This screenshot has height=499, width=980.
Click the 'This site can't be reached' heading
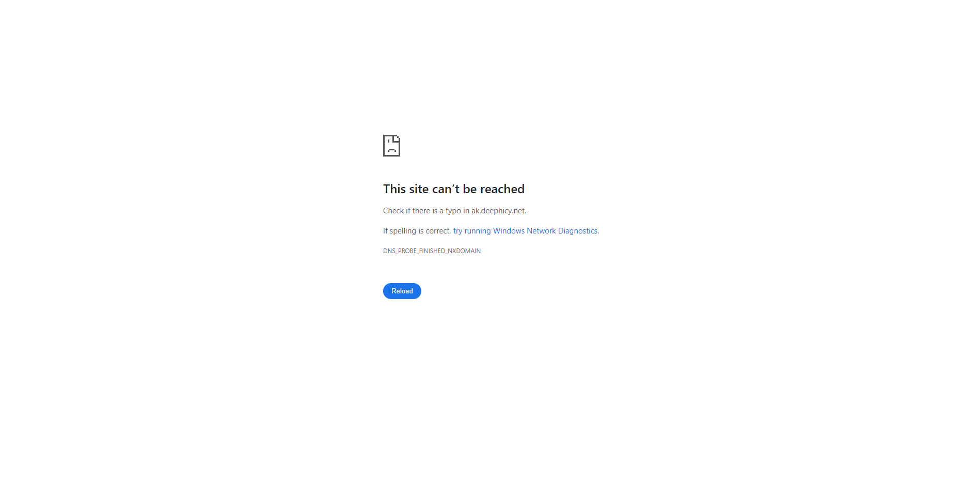(x=454, y=189)
